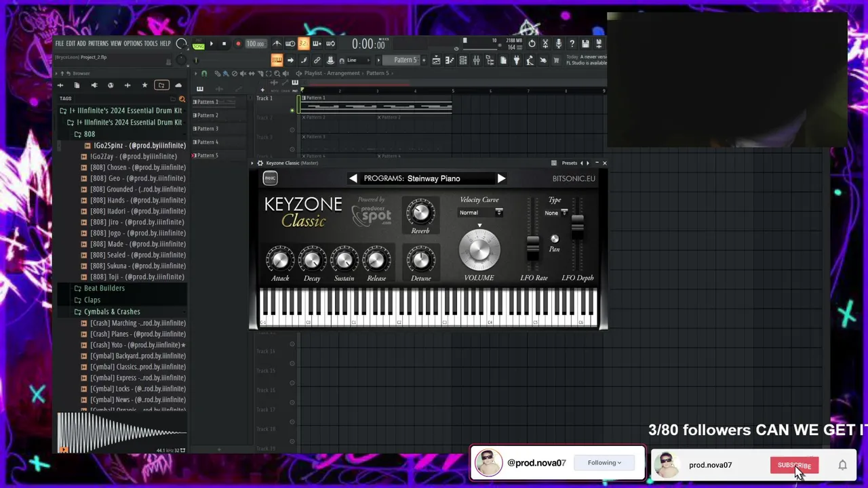Click the save project disk icon

coord(585,44)
